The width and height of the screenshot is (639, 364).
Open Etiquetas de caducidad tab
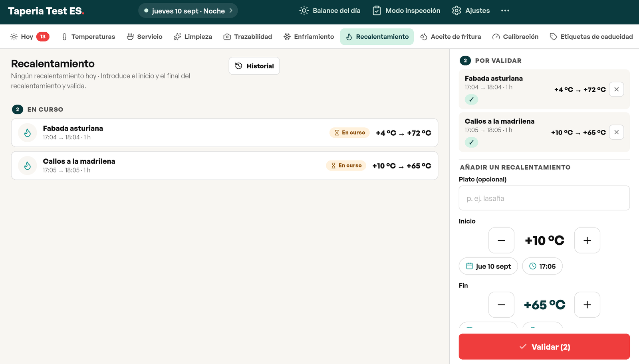tap(591, 37)
